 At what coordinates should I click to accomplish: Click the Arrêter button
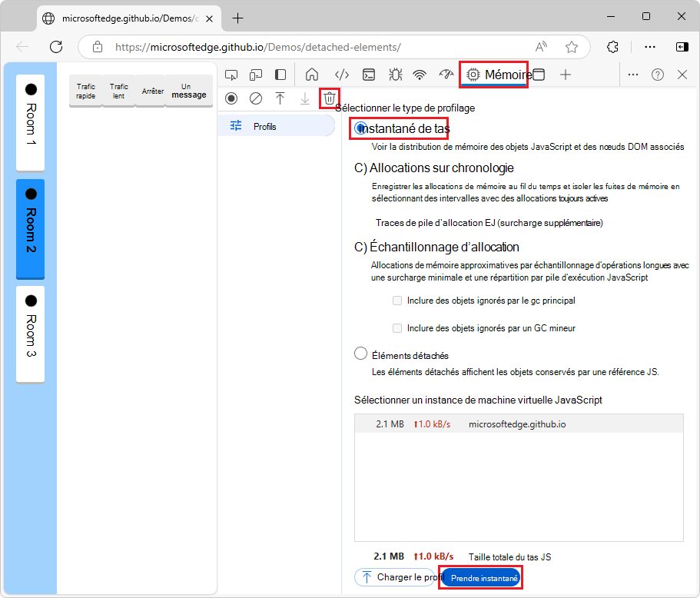pos(151,91)
